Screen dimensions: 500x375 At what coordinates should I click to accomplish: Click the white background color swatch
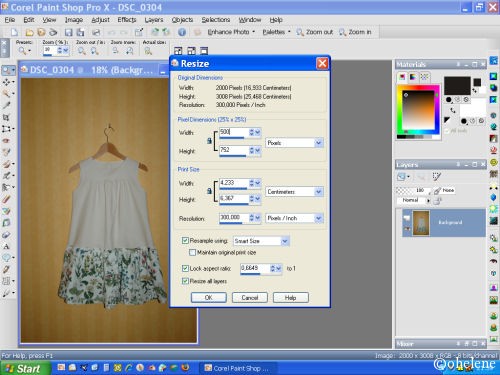coord(472,108)
